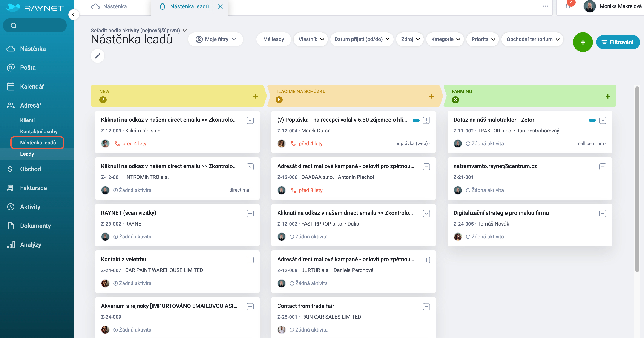The height and width of the screenshot is (338, 644).
Task: Click the green plus add lead button
Action: 583,42
